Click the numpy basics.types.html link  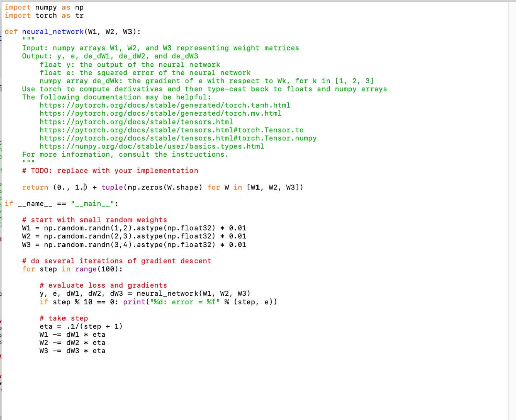[151, 146]
